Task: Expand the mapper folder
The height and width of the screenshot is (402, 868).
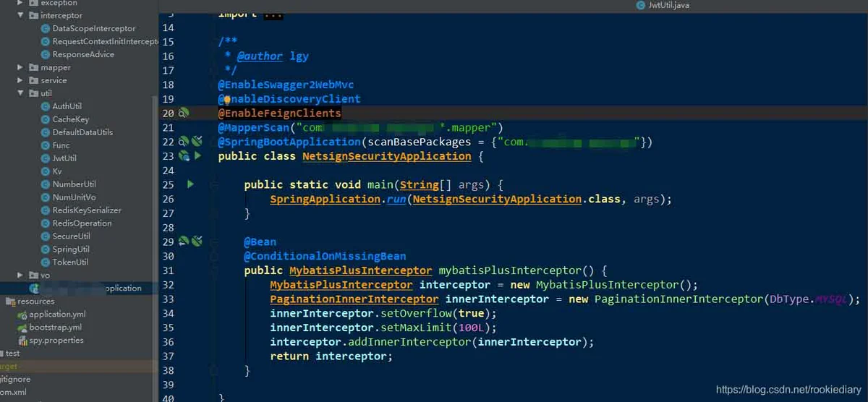Action: click(x=21, y=67)
